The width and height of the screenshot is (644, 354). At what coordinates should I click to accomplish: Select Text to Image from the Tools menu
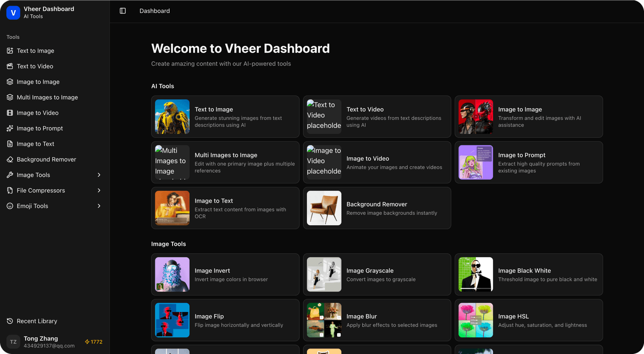(x=35, y=50)
